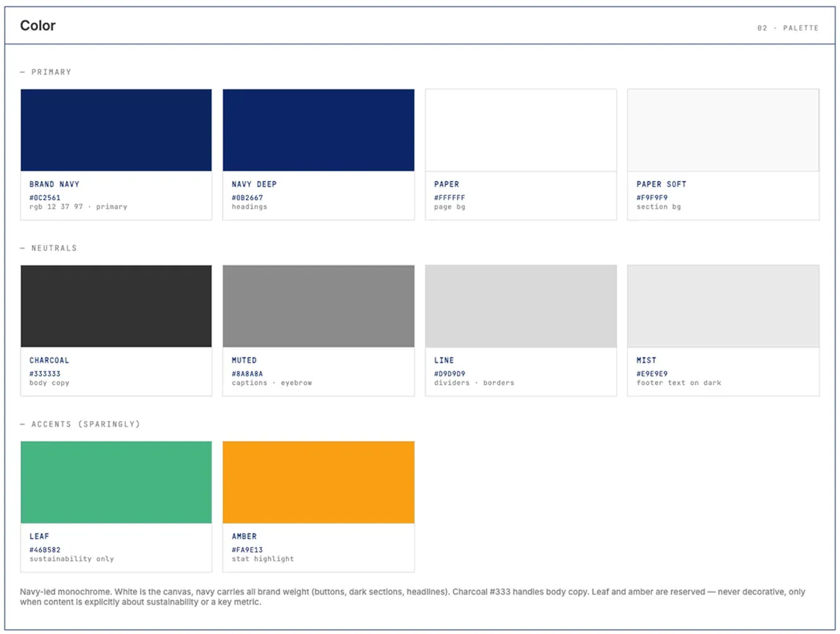Choose the Leaf green color swatch
The image size is (840, 634).
coord(116,482)
